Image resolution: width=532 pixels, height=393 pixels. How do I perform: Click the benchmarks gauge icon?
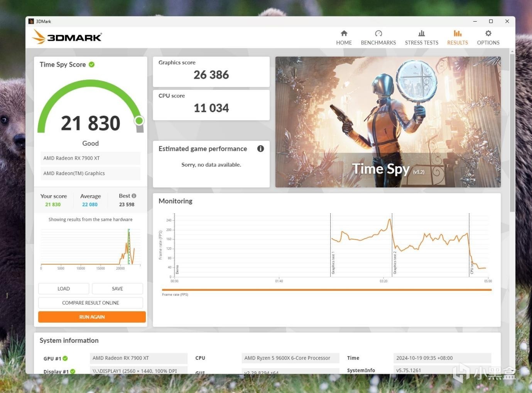pyautogui.click(x=378, y=33)
